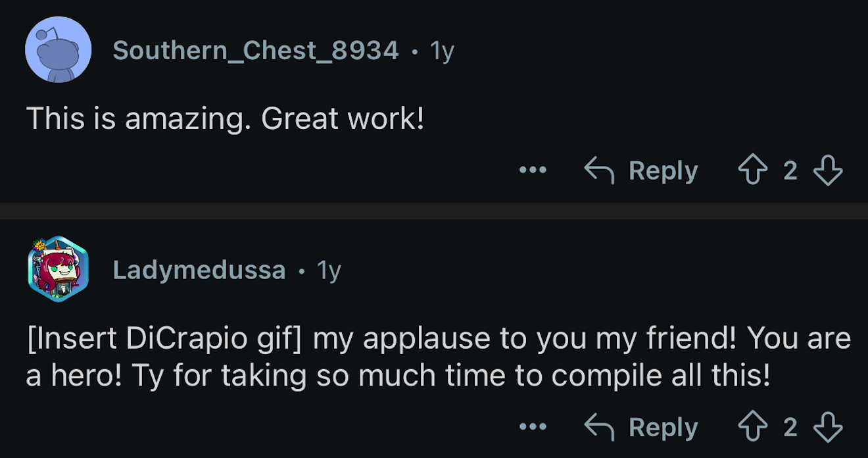Open the three-dot menu on Southern_Chest_8934's comment
Screen dimensions: 868x458
(x=533, y=170)
